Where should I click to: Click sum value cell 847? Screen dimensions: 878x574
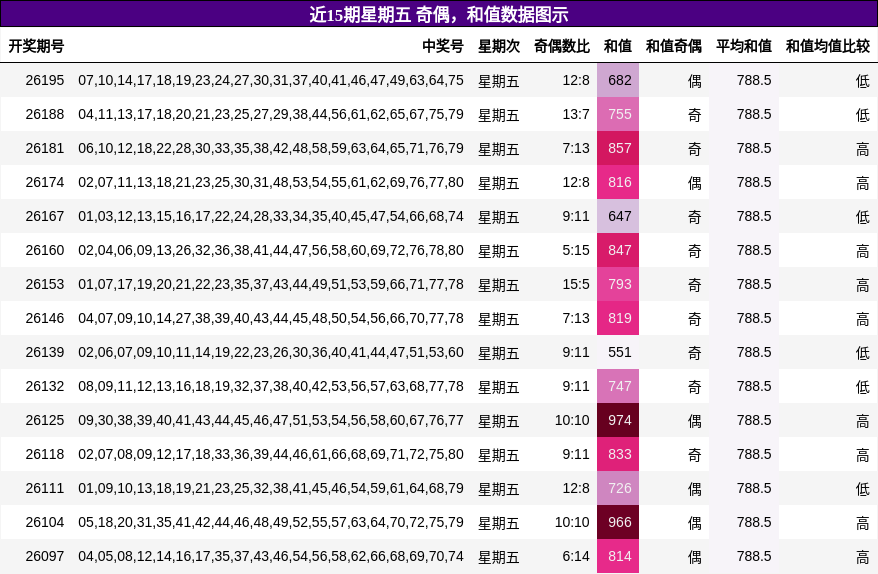coord(618,250)
